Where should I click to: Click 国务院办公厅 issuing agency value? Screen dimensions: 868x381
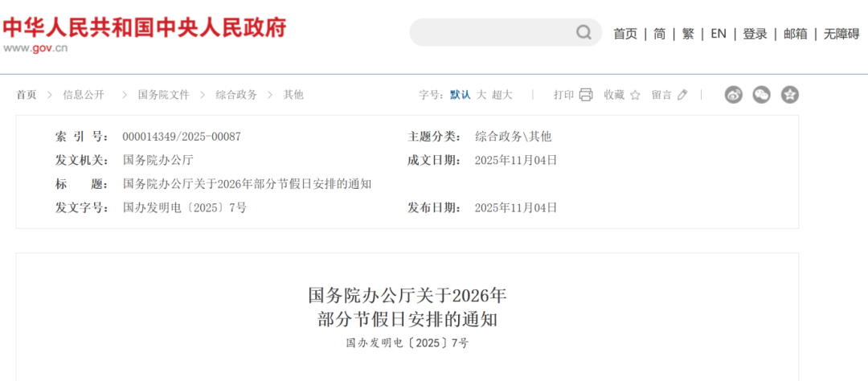pos(158,161)
